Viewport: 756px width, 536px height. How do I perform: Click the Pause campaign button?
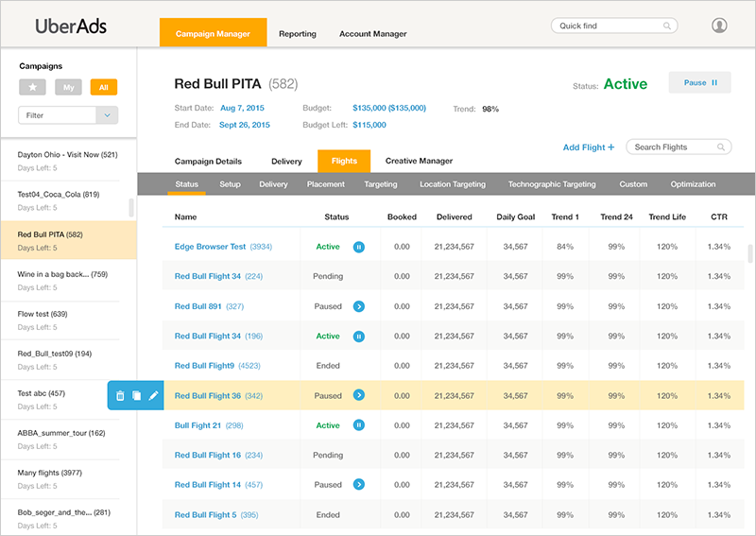pos(699,82)
